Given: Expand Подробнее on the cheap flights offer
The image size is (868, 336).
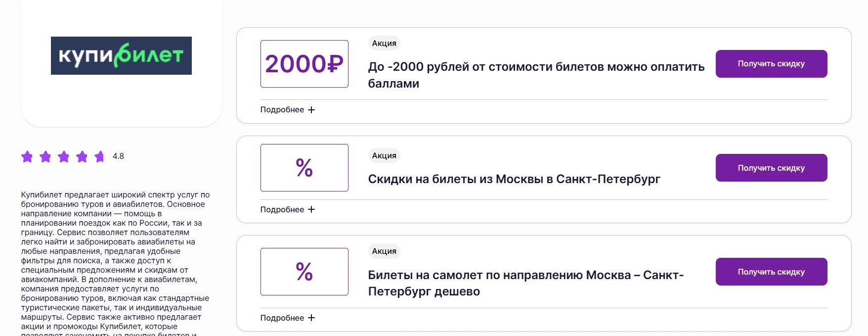Looking at the screenshot, I should [x=282, y=318].
